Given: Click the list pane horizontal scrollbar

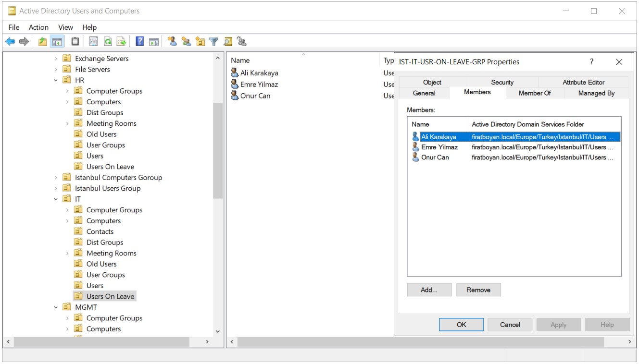Looking at the screenshot, I should point(421,342).
